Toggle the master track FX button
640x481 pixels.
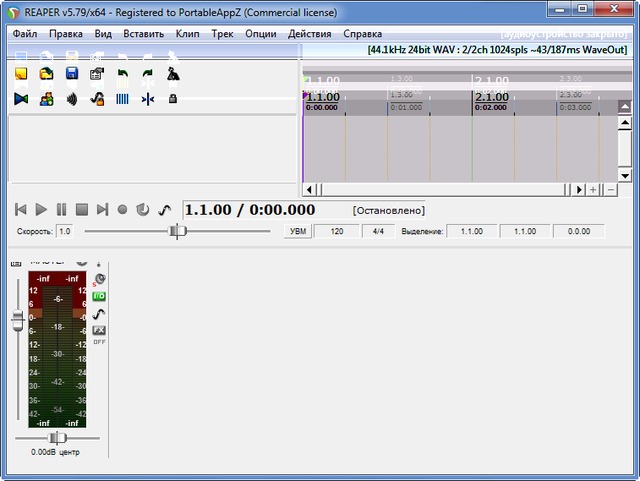coord(99,330)
